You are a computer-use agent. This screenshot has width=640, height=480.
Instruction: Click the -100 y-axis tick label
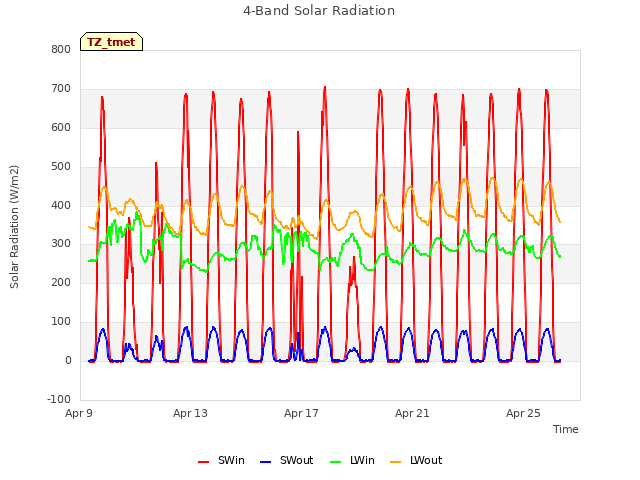(59, 399)
